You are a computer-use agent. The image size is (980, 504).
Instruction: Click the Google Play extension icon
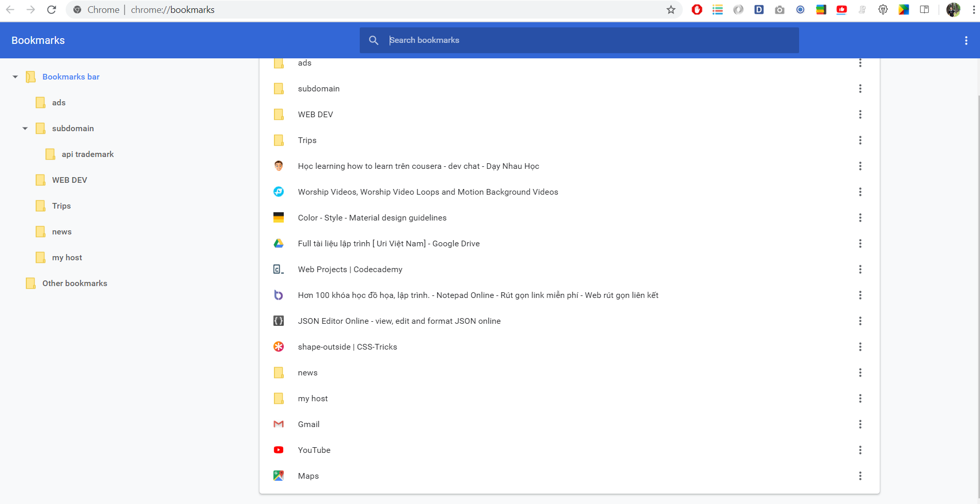coord(904,9)
